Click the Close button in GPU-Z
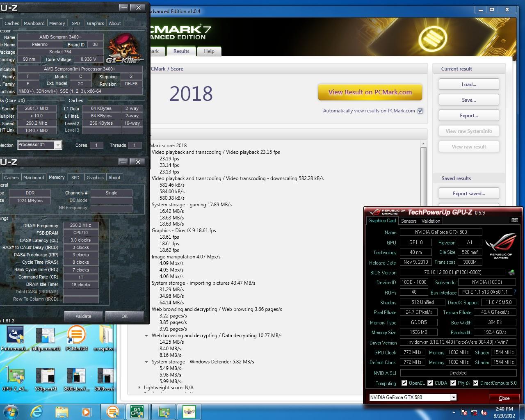 [x=504, y=398]
